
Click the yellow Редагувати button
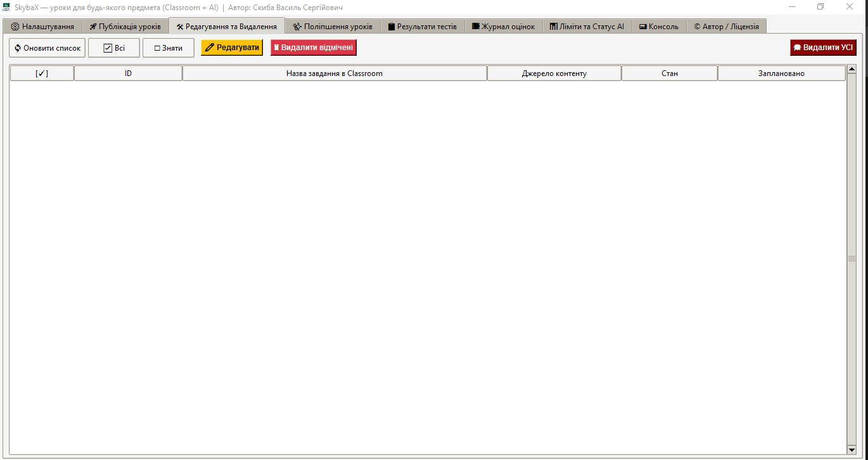click(x=232, y=48)
